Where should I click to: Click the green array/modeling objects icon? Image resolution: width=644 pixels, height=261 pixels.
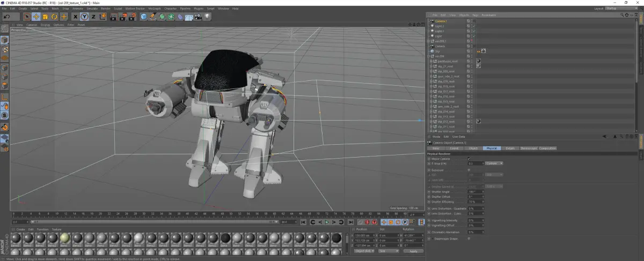click(171, 17)
